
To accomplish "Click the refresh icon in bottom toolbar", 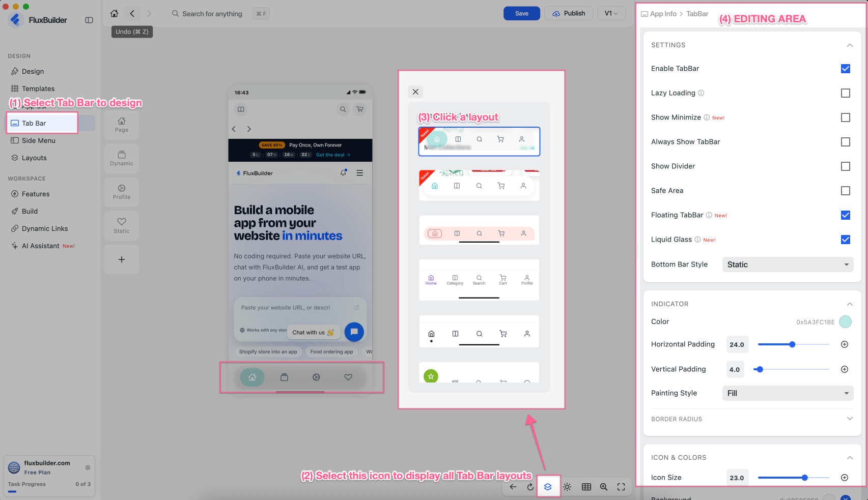I will [530, 487].
